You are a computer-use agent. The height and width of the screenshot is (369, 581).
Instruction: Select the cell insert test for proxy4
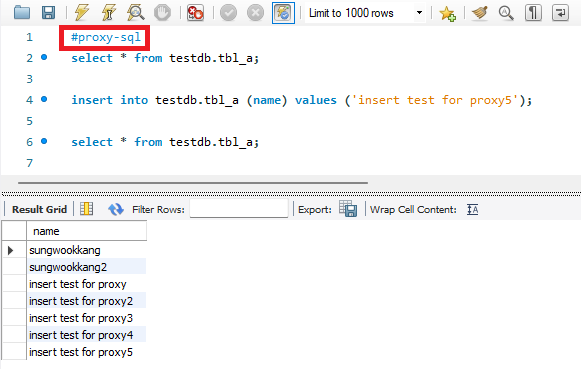pos(87,335)
